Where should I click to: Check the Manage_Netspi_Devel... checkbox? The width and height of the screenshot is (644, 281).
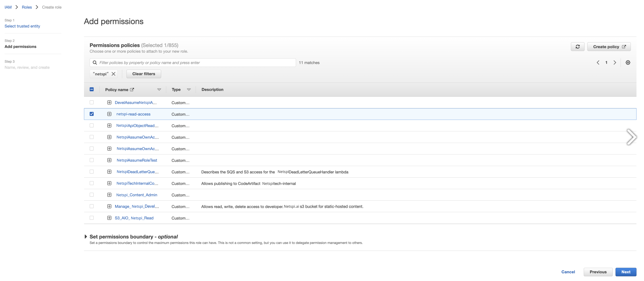click(92, 206)
